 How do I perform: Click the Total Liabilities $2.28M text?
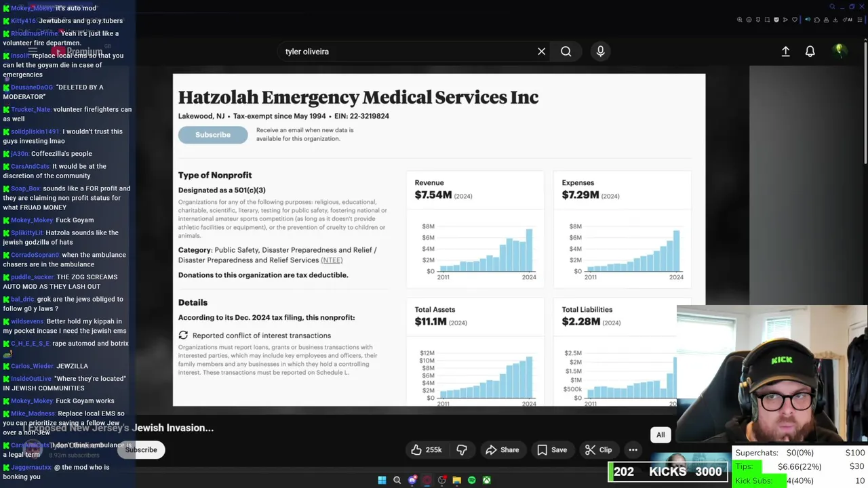591,316
